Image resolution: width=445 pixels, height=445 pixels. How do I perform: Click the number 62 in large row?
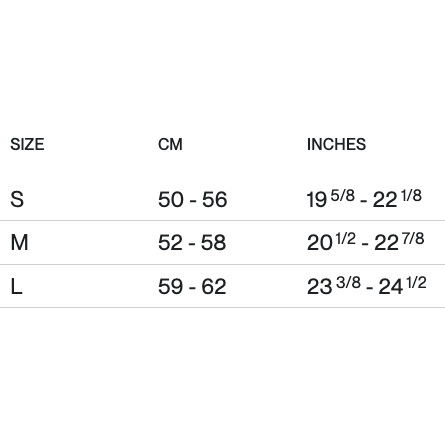pos(214,286)
